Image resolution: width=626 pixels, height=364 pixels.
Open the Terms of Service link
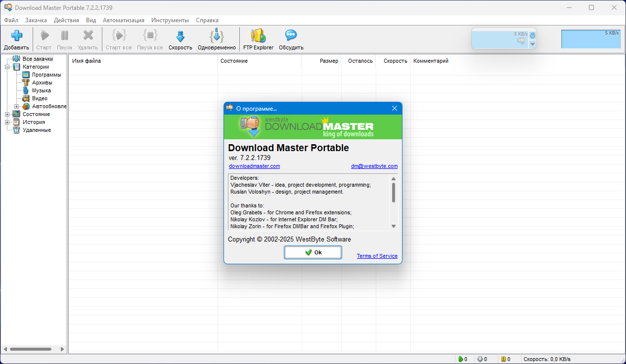377,256
